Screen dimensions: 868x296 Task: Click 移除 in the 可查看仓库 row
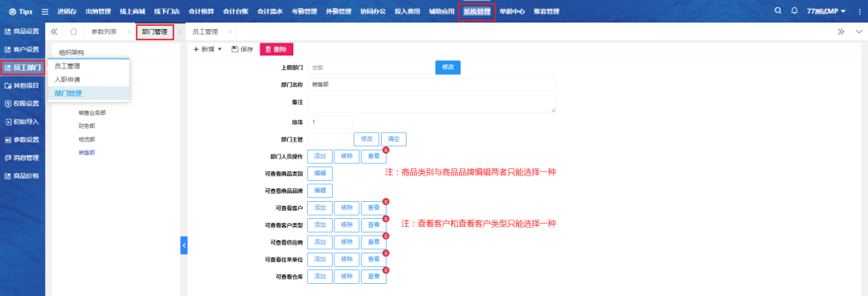[x=347, y=277]
